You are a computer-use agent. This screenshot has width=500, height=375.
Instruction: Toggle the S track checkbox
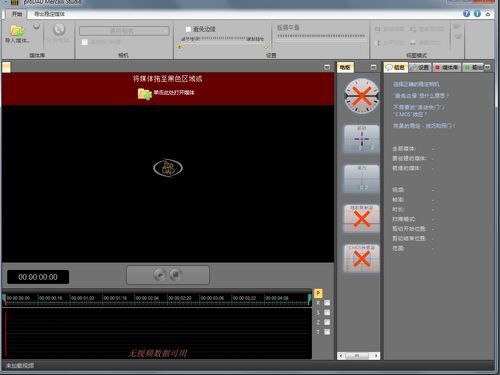(327, 312)
